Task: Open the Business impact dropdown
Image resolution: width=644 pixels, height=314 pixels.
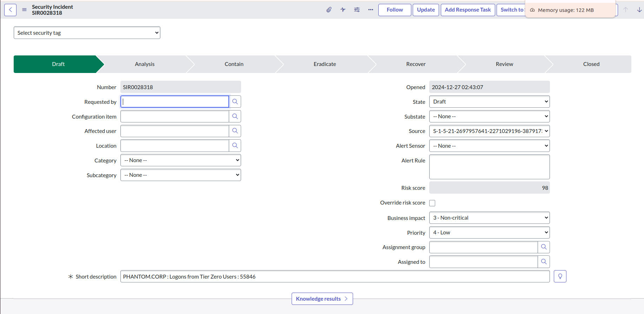Action: click(x=490, y=218)
